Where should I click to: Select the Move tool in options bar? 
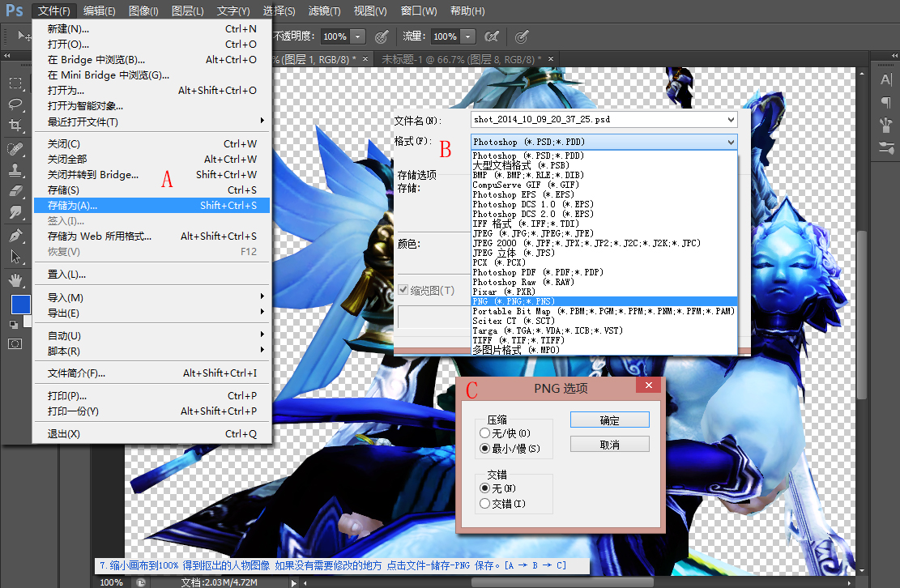[x=23, y=36]
